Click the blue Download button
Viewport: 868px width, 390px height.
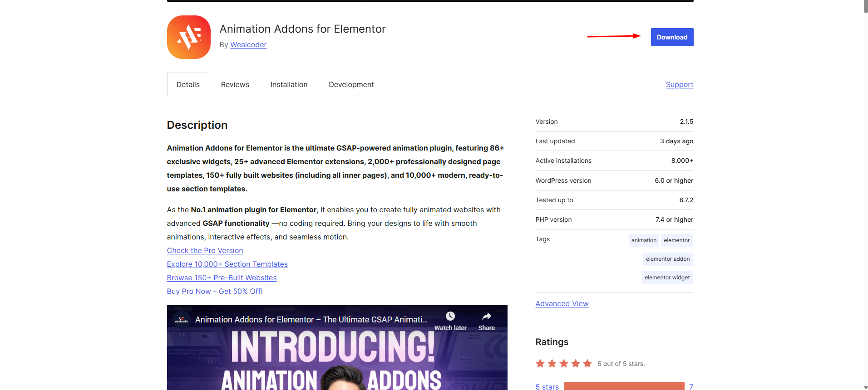point(672,37)
